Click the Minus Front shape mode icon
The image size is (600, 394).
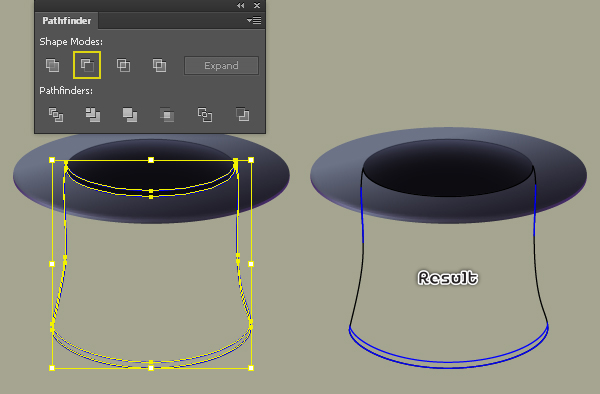pos(87,65)
